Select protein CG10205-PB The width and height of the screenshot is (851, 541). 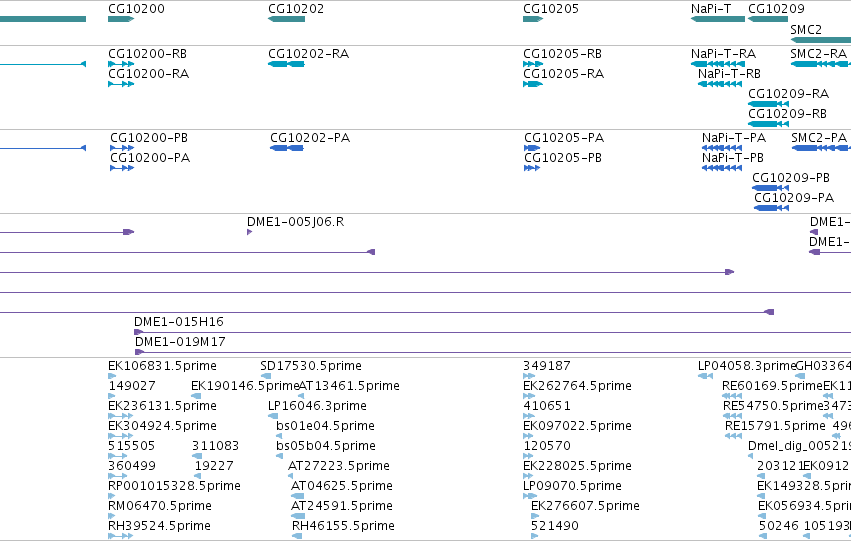(x=532, y=168)
